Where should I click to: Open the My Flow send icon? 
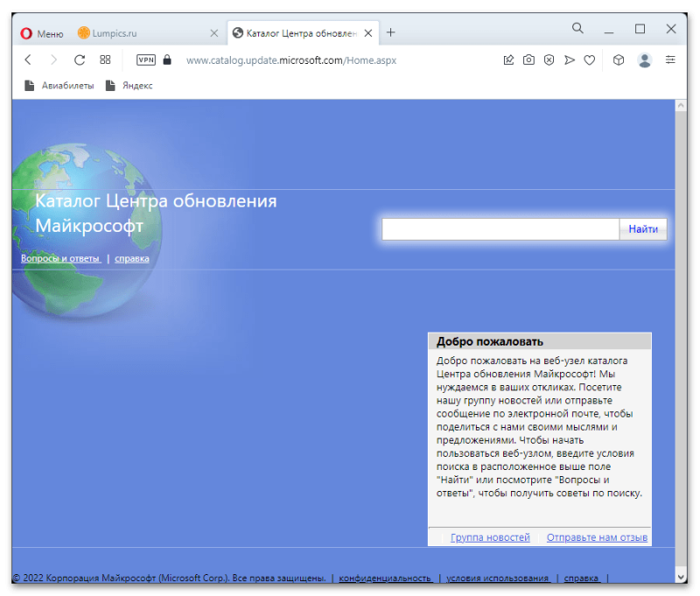point(570,60)
